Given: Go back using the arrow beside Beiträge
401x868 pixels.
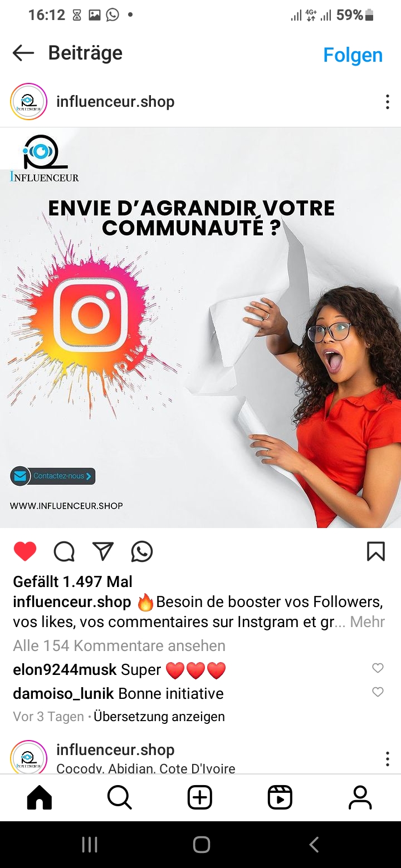Looking at the screenshot, I should coord(23,53).
